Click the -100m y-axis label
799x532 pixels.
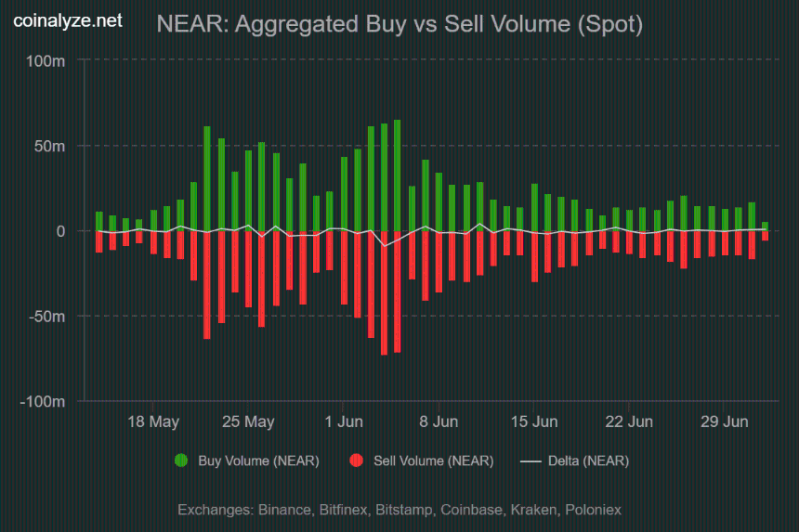(43, 402)
